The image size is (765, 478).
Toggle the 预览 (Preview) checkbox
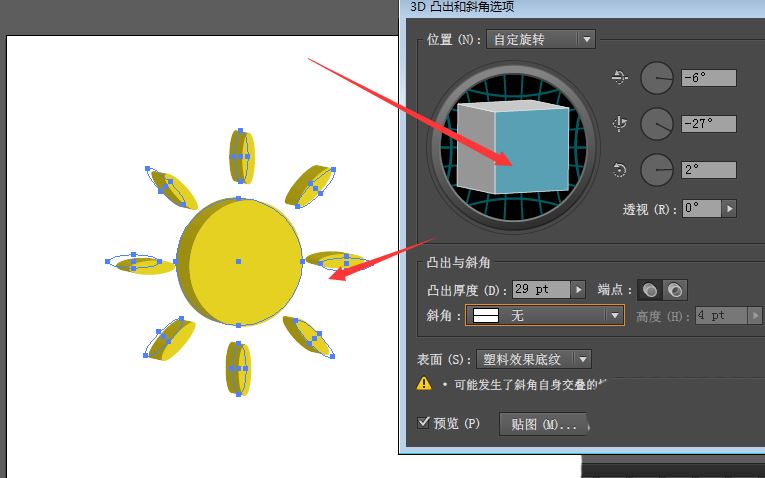click(x=425, y=423)
